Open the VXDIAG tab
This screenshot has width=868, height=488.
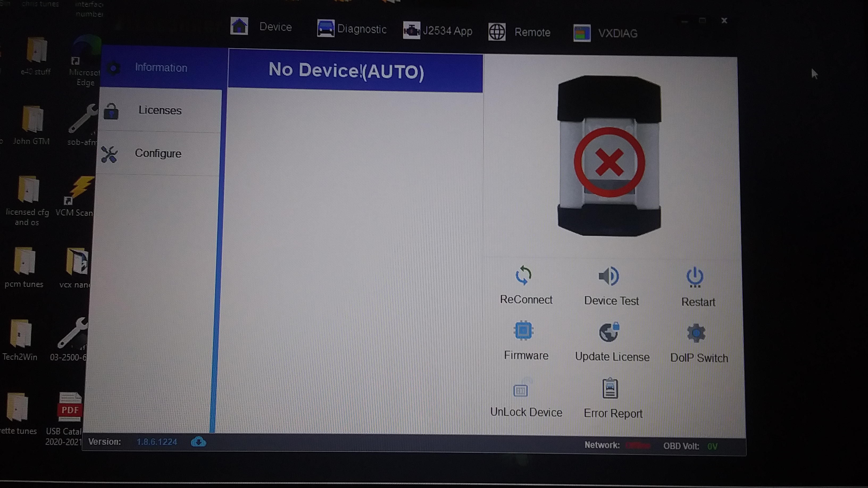606,33
